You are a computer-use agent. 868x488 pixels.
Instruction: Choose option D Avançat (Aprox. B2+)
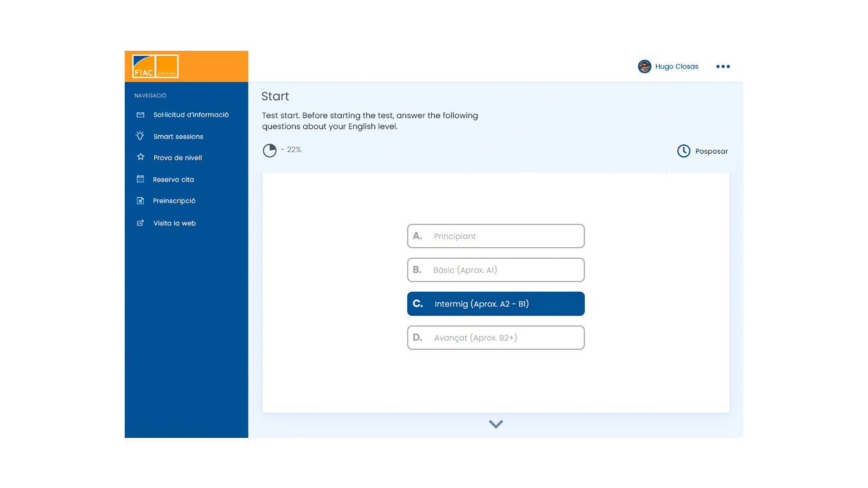pos(495,338)
